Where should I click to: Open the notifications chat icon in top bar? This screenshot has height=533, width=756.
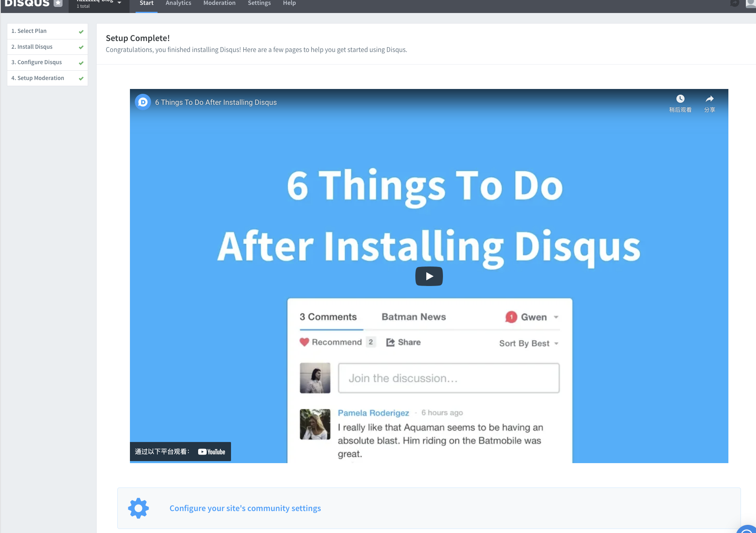[x=734, y=3]
